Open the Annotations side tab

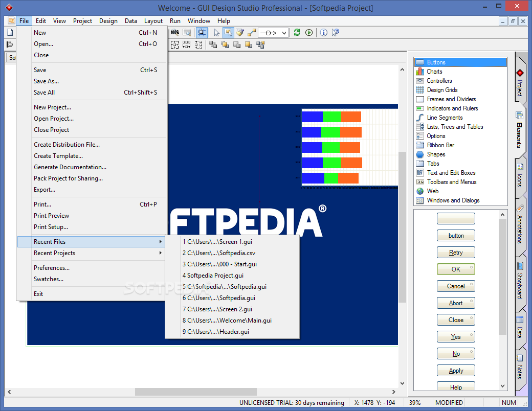(520, 225)
